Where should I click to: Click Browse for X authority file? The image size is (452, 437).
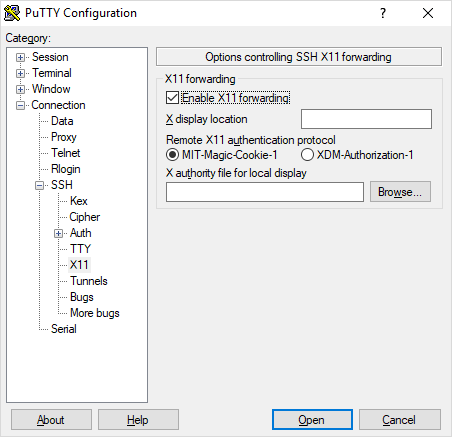[400, 192]
